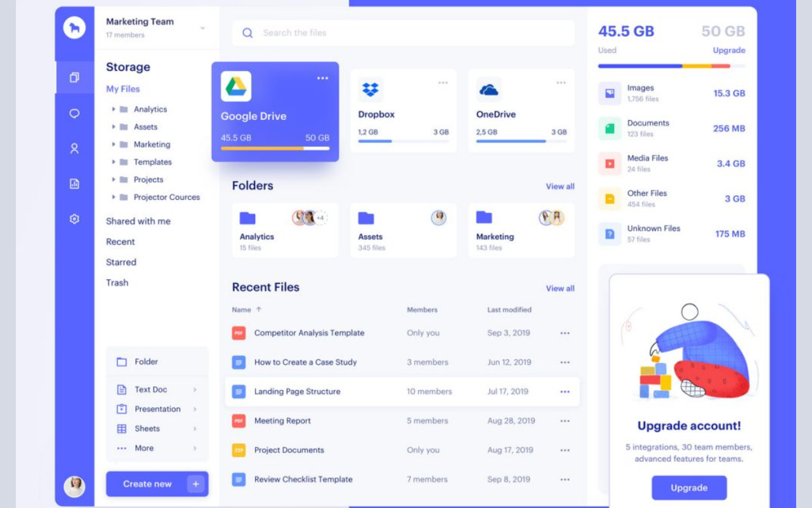Expand the Analytics tree folder
This screenshot has height=508, width=812.
point(114,109)
